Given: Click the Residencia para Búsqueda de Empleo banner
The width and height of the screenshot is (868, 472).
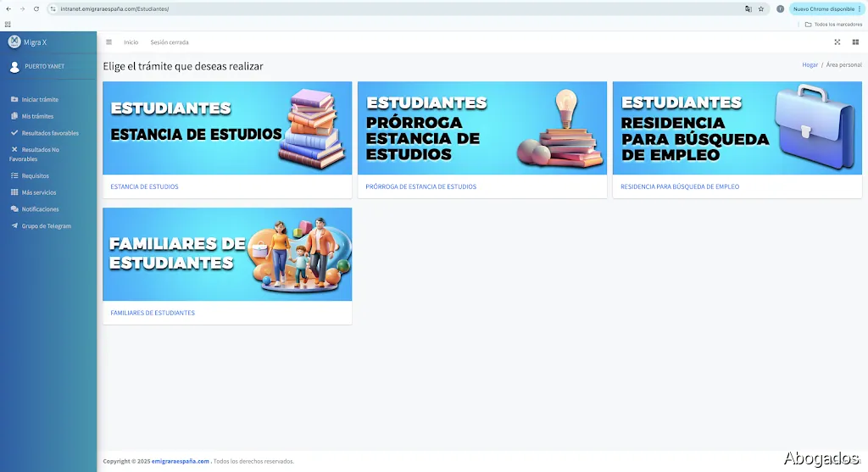Looking at the screenshot, I should click(737, 128).
